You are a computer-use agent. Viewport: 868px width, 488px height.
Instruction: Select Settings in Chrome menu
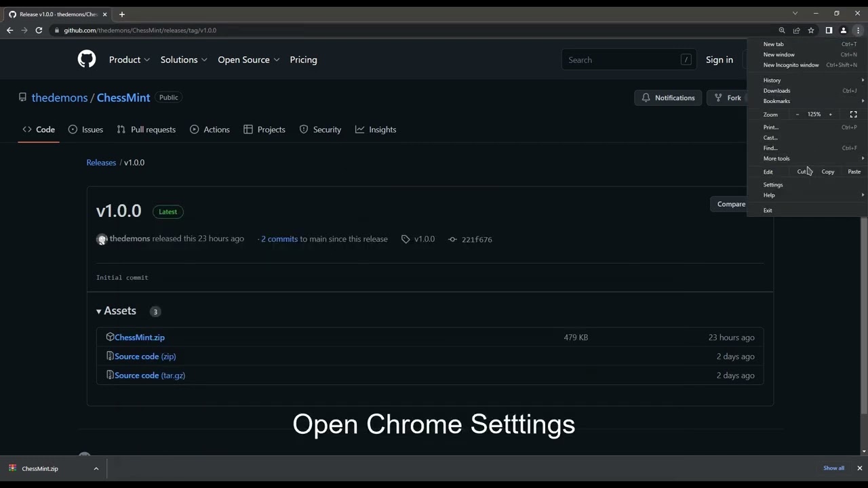[807, 184]
